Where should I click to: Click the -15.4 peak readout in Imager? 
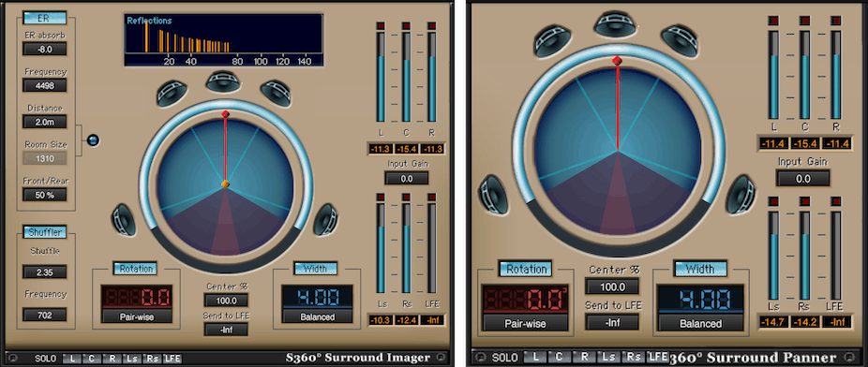point(406,148)
